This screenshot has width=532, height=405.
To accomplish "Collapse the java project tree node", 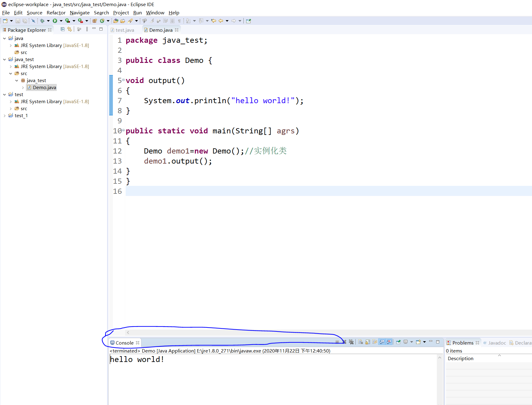I will 5,38.
